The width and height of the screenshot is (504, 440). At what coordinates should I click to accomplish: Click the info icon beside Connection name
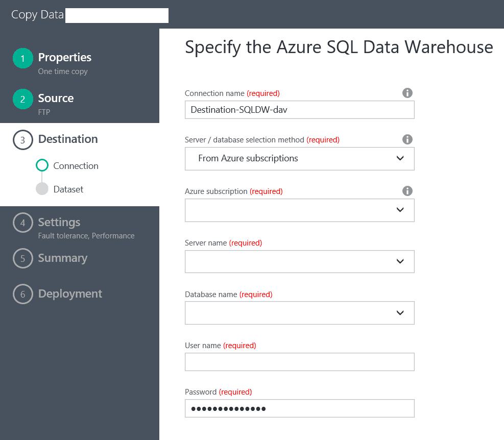click(x=407, y=93)
